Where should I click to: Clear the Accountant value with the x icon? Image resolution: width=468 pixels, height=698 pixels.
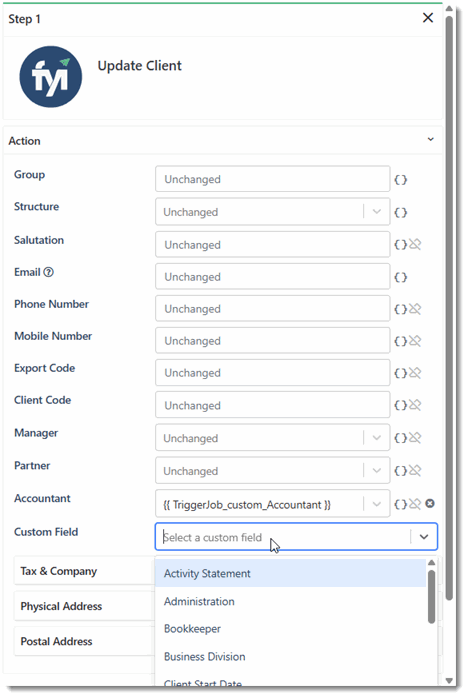pos(430,503)
